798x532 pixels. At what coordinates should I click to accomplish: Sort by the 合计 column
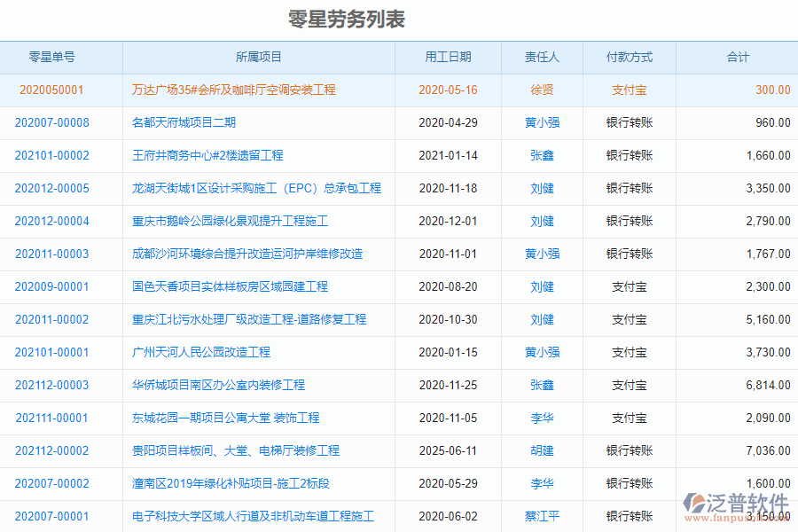point(737,57)
